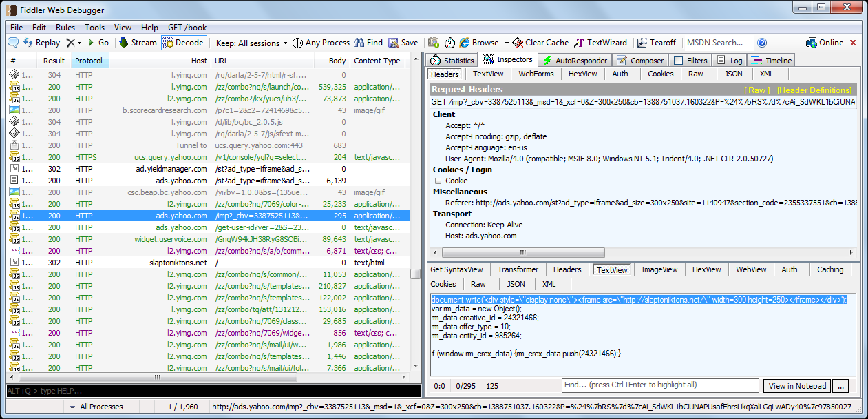Click the Online status indicator
This screenshot has height=419, width=868.
(825, 43)
